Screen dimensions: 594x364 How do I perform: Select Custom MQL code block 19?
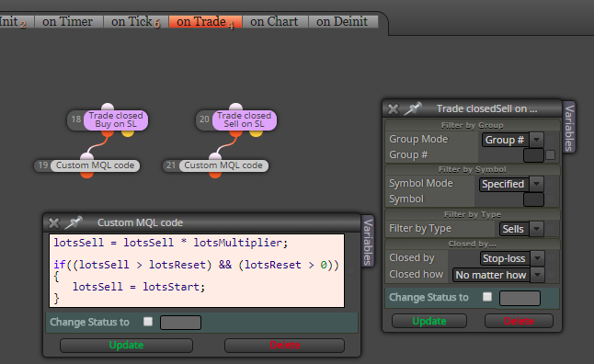point(95,165)
